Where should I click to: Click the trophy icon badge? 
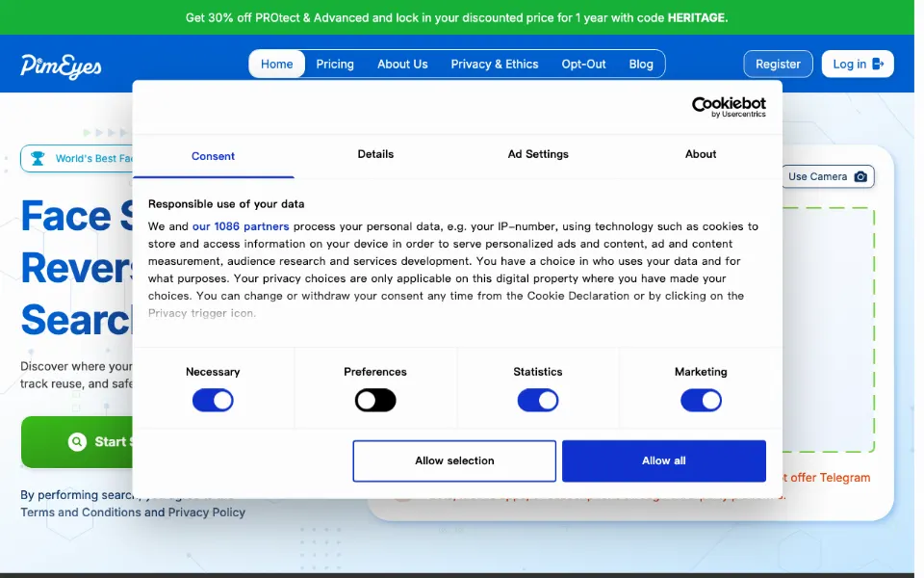click(x=38, y=158)
